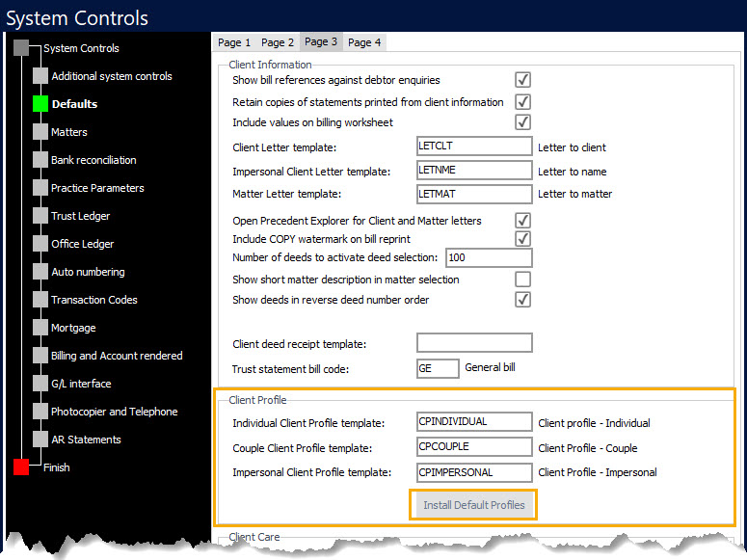Click the grey square beside Photocopier and Telephone
The image size is (747, 560).
40,412
